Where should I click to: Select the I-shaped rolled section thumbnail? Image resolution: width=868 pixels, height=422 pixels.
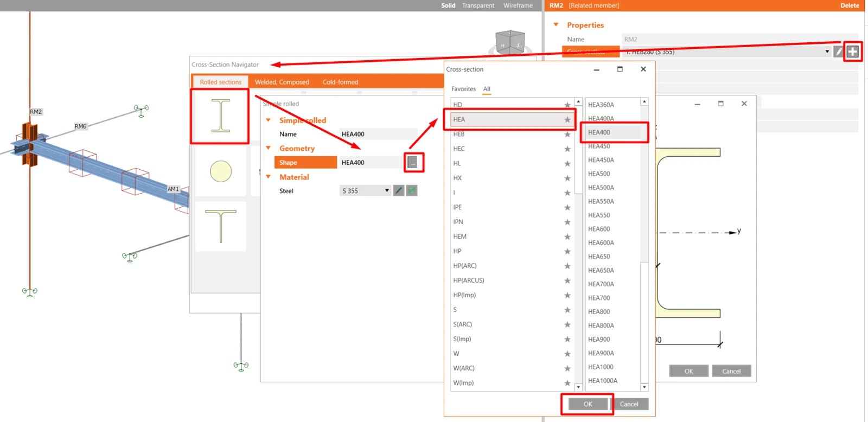[220, 115]
